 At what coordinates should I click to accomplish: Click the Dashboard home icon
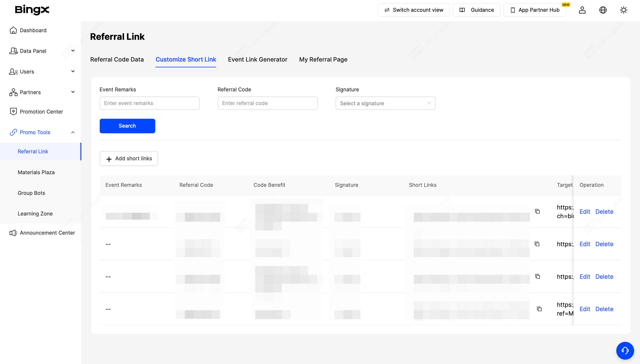pyautogui.click(x=13, y=30)
